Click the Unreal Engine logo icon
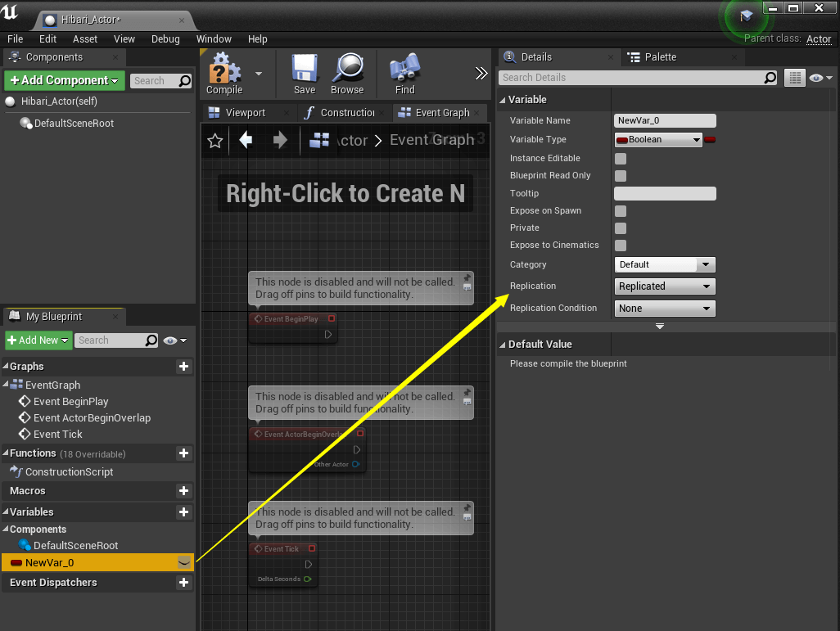Image resolution: width=840 pixels, height=631 pixels. [x=10, y=11]
